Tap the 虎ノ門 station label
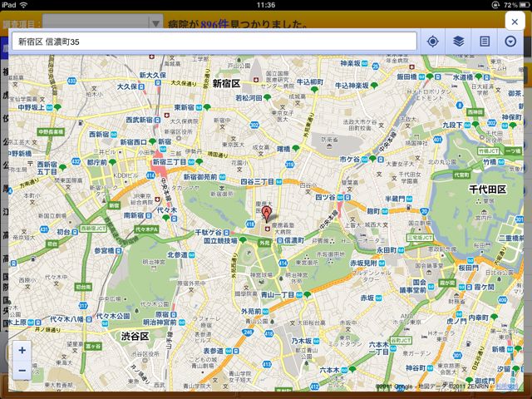Viewport: 532px width, 399px height. point(456,321)
